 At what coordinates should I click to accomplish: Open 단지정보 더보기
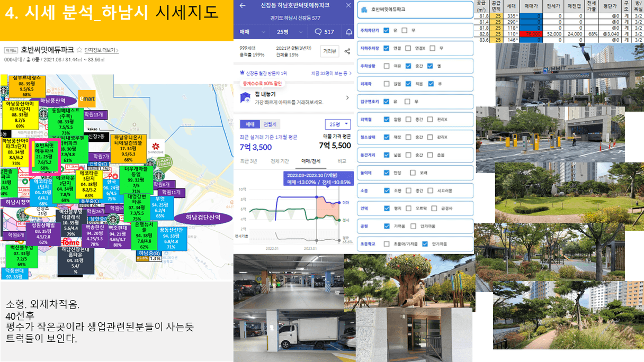[x=102, y=50]
